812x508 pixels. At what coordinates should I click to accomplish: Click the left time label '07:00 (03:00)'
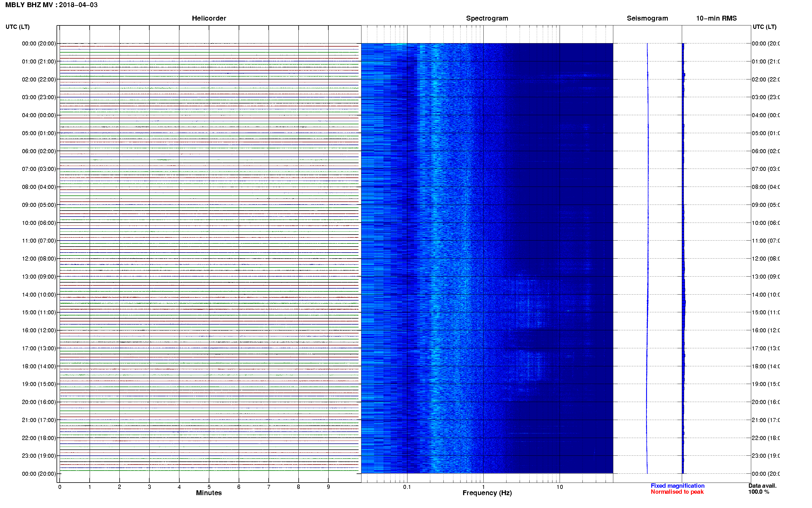click(x=39, y=169)
